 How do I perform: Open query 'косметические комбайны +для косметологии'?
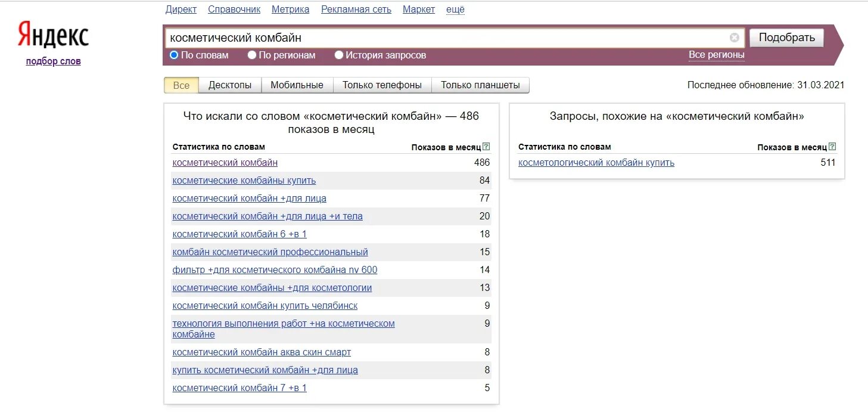click(x=272, y=288)
